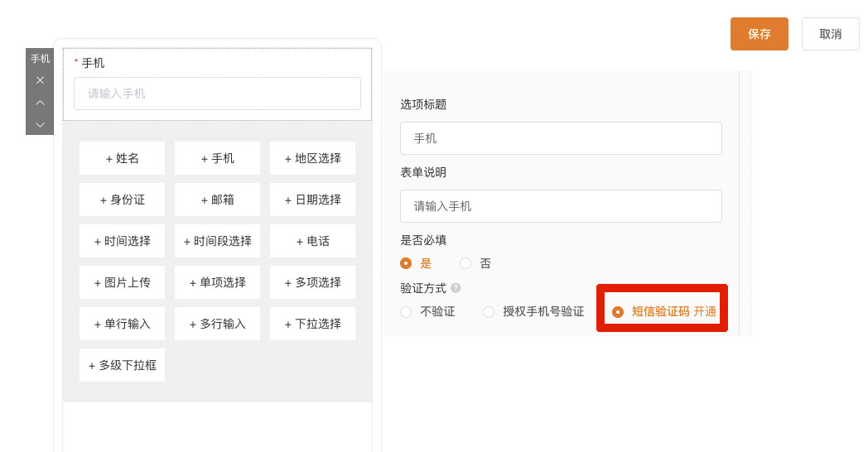Image resolution: width=868 pixels, height=452 pixels.
Task: Select 否 for required field
Action: [x=465, y=263]
